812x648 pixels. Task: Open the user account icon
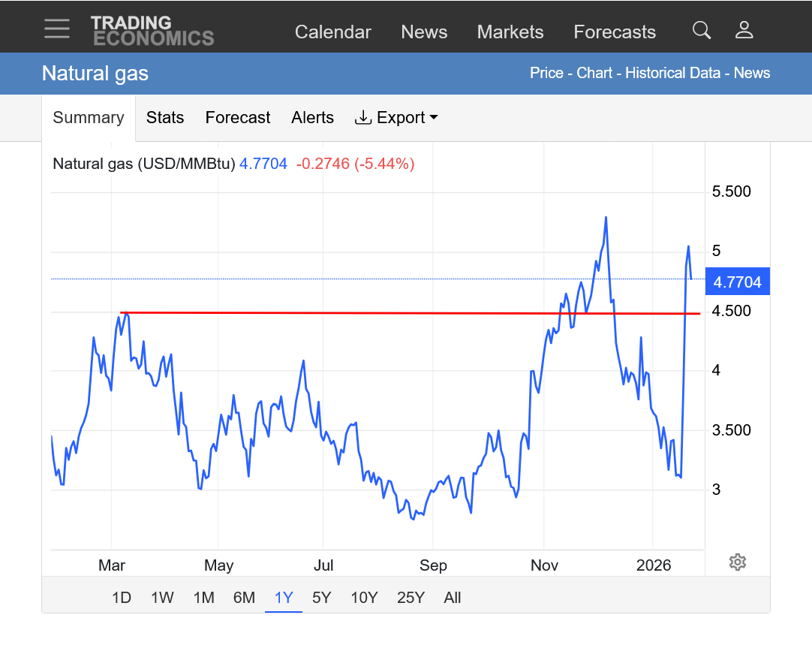(x=744, y=30)
